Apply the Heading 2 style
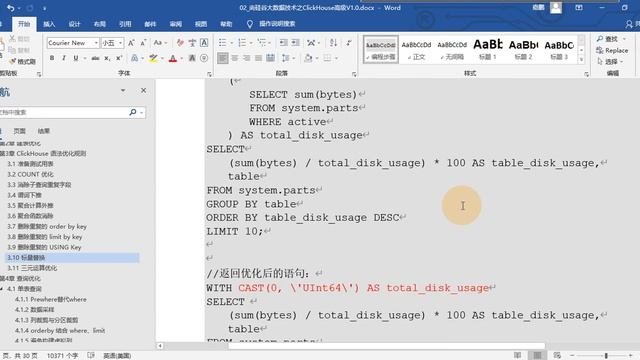 pos(523,49)
